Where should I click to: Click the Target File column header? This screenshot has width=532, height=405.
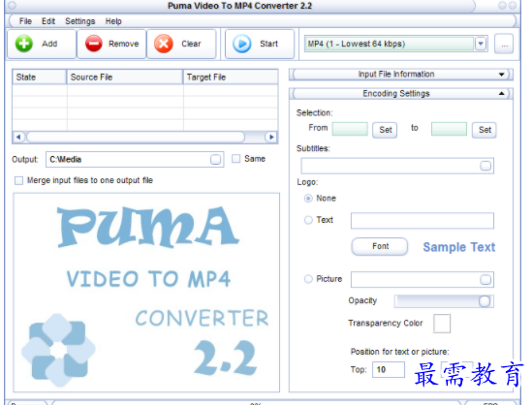pyautogui.click(x=231, y=77)
